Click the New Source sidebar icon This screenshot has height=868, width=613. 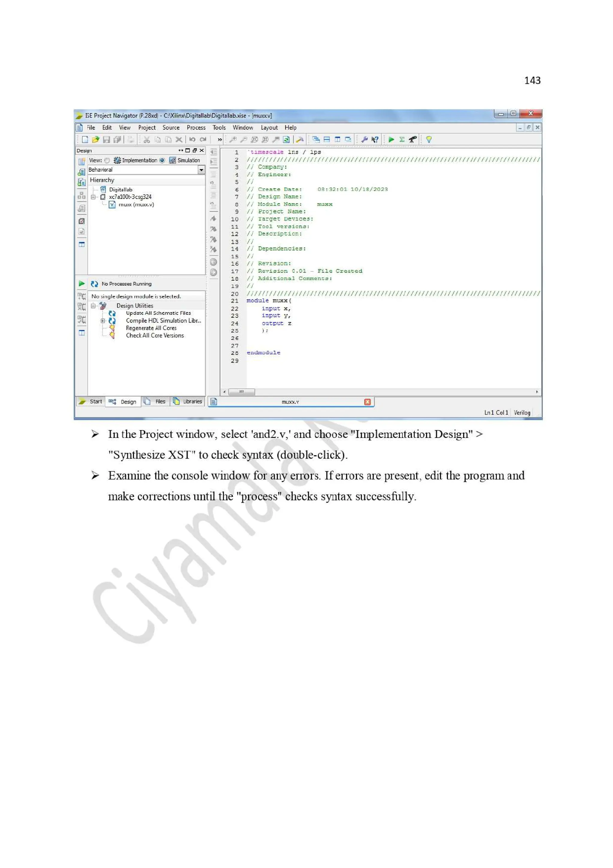[x=82, y=162]
